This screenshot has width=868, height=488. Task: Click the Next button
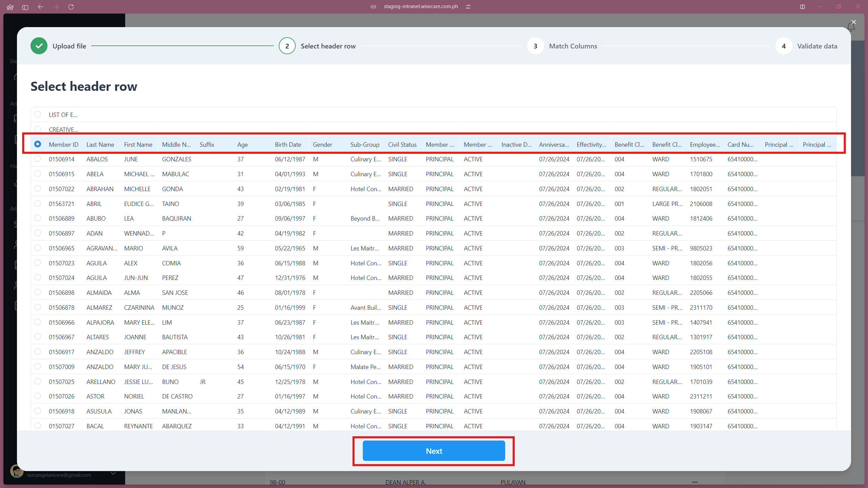(x=434, y=451)
